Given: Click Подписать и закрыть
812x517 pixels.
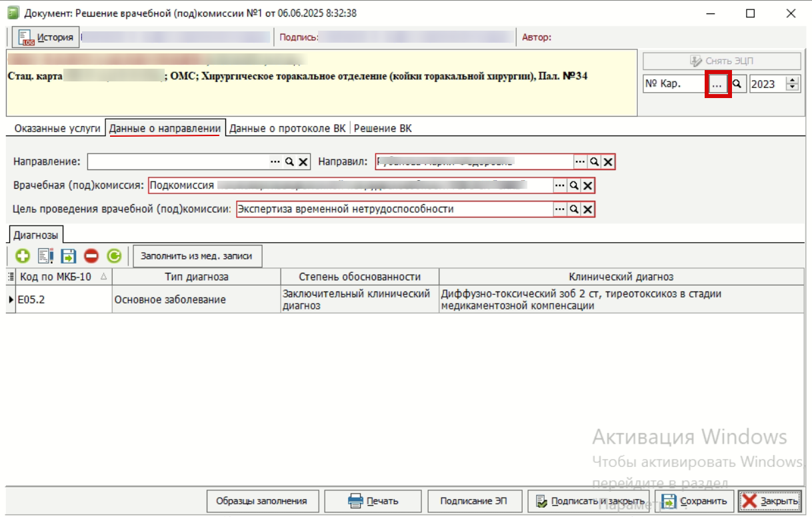Looking at the screenshot, I should click(x=589, y=500).
